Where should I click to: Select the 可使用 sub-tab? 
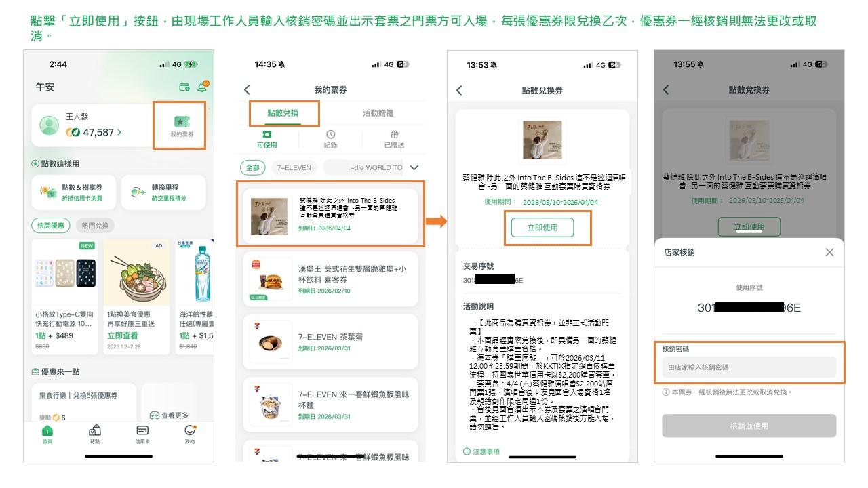click(x=267, y=139)
